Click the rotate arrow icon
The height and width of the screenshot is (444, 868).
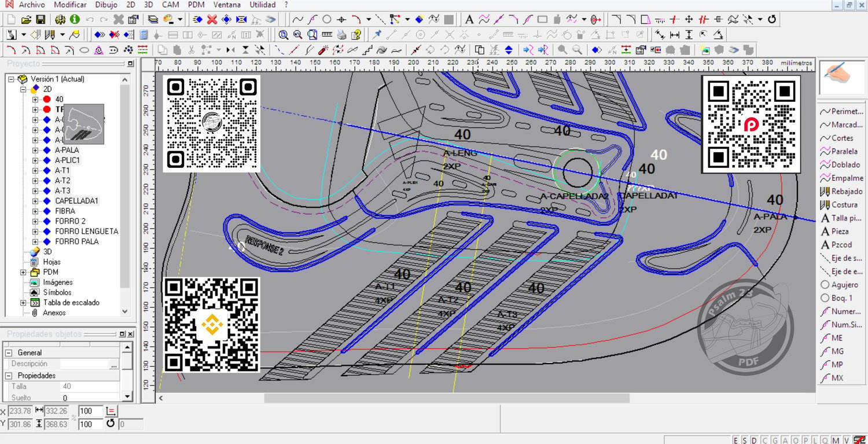pos(771,20)
